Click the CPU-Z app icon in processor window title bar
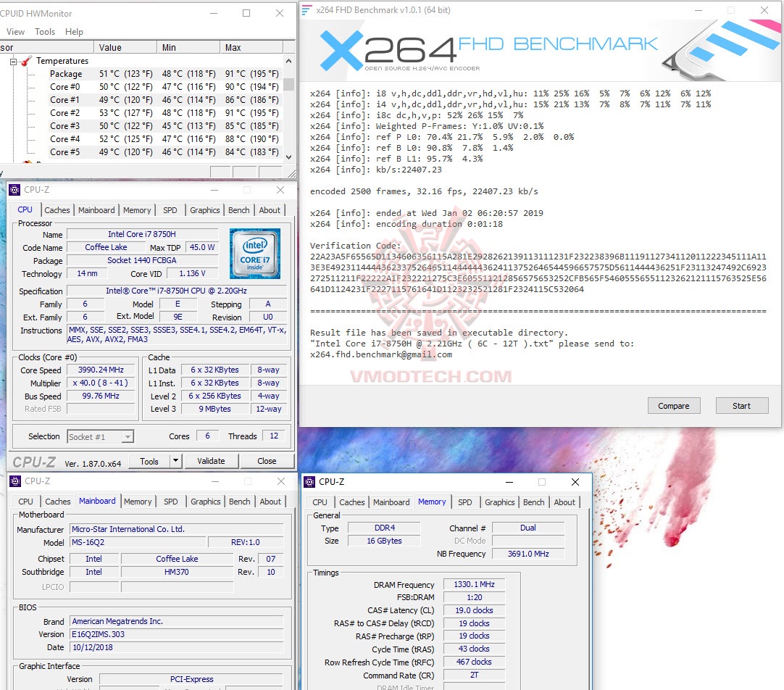This screenshot has height=690, width=784. tap(14, 190)
